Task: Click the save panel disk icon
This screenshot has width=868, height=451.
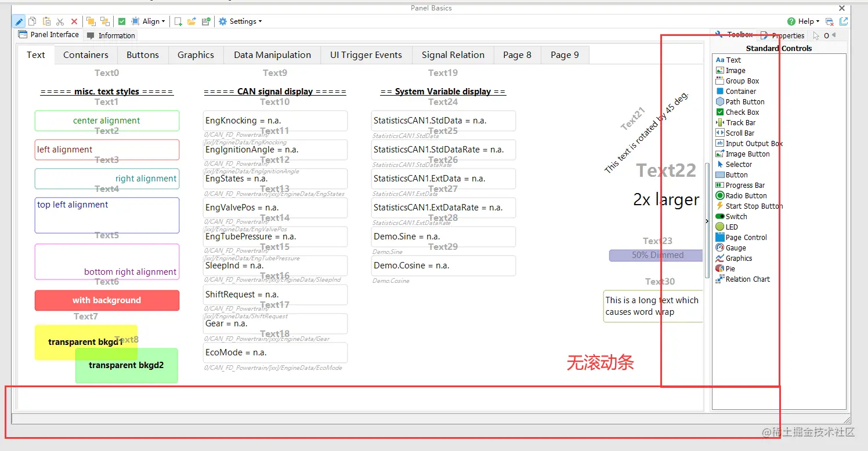Action: click(206, 21)
